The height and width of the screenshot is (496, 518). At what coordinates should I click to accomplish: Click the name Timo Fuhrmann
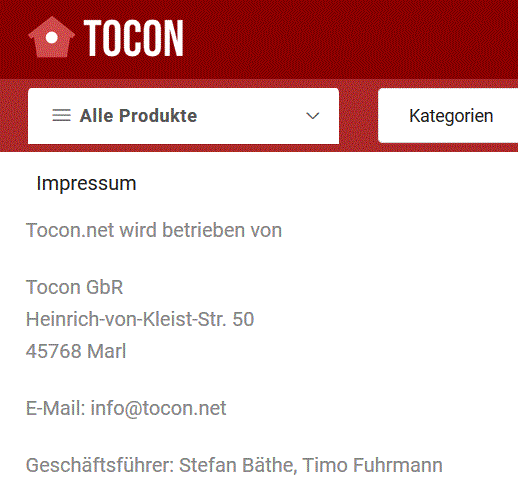pyautogui.click(x=372, y=465)
